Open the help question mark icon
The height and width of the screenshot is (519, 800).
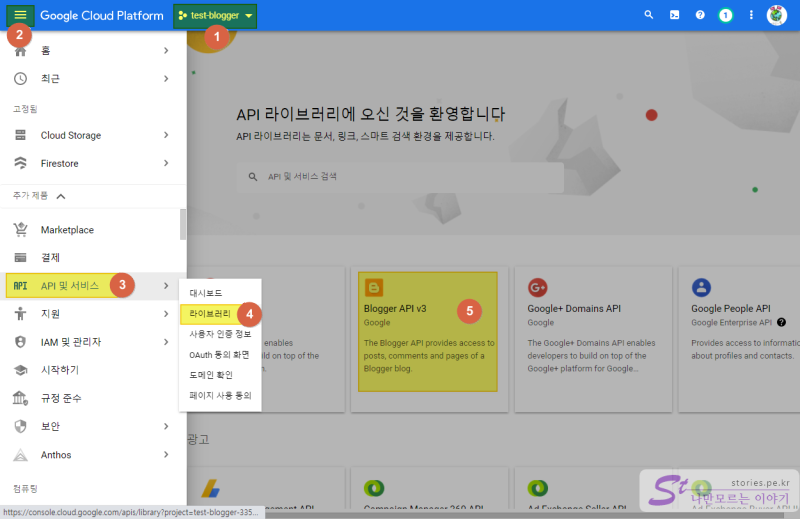pos(700,15)
